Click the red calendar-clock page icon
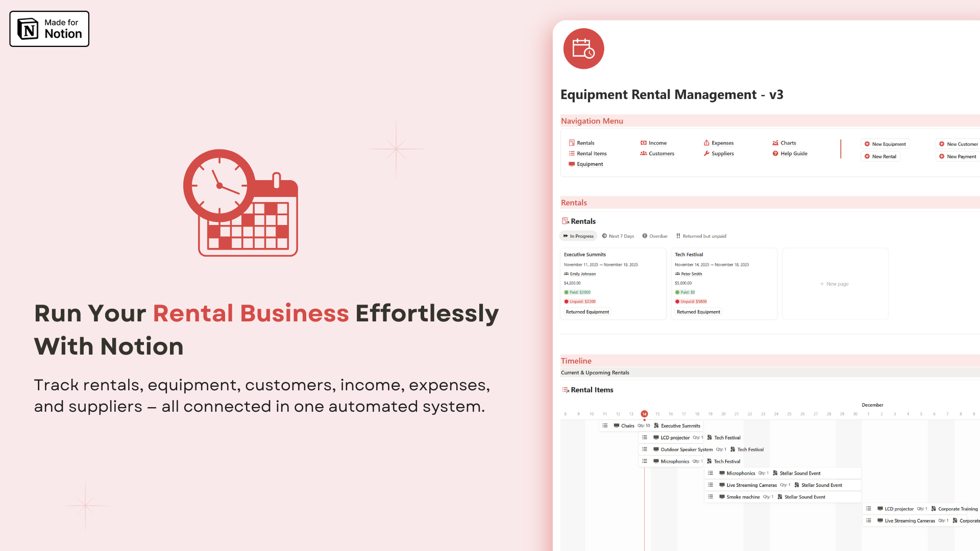This screenshot has width=980, height=551. click(583, 48)
